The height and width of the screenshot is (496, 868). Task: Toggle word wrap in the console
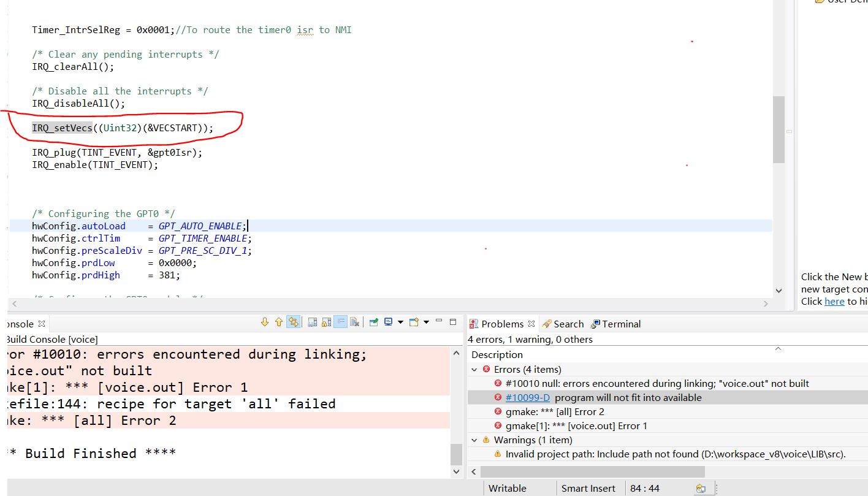point(340,322)
